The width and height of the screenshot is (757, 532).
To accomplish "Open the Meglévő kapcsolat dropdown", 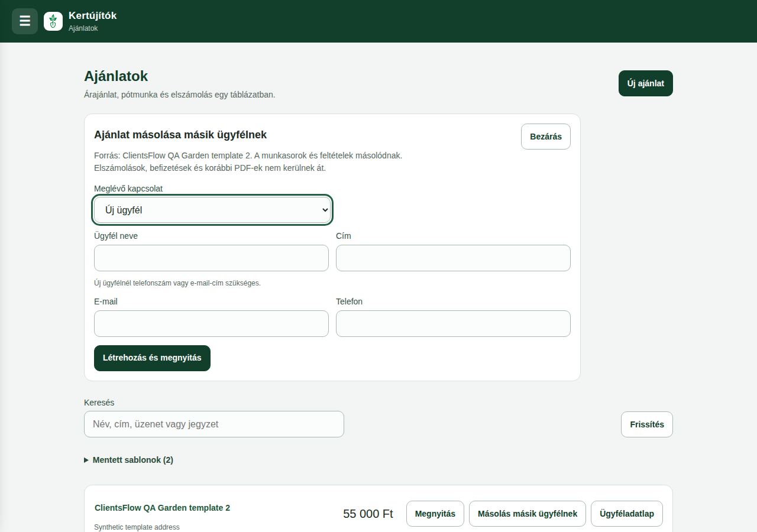I will point(212,210).
